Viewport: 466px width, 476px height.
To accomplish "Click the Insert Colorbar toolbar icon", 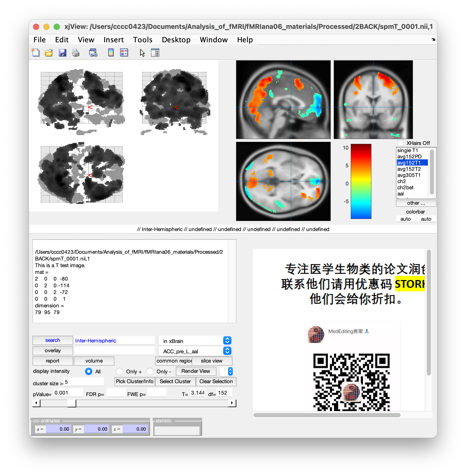I will pos(111,53).
